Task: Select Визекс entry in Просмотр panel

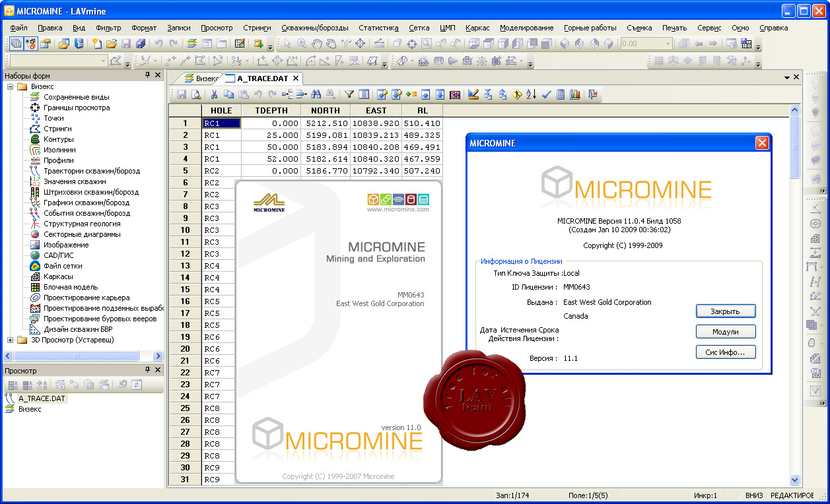Action: click(30, 409)
